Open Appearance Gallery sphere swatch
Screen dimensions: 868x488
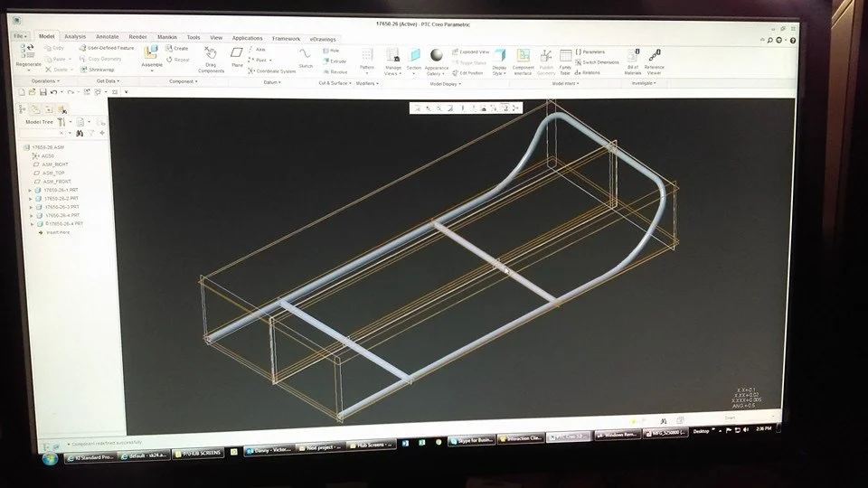(x=437, y=55)
